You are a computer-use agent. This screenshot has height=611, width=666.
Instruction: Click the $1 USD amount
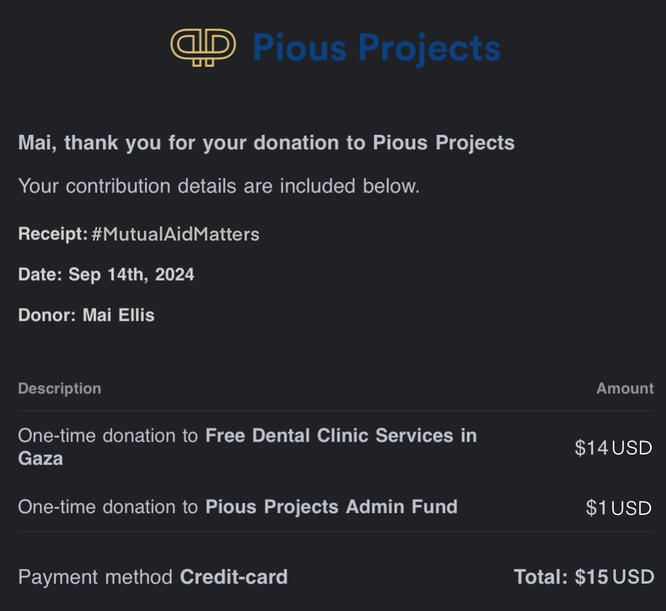618,508
